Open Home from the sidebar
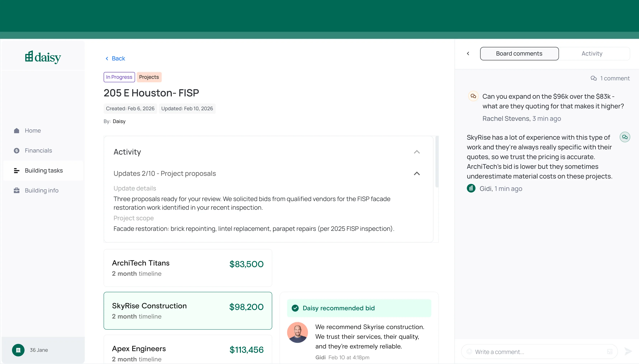The height and width of the screenshot is (364, 639). coord(33,131)
